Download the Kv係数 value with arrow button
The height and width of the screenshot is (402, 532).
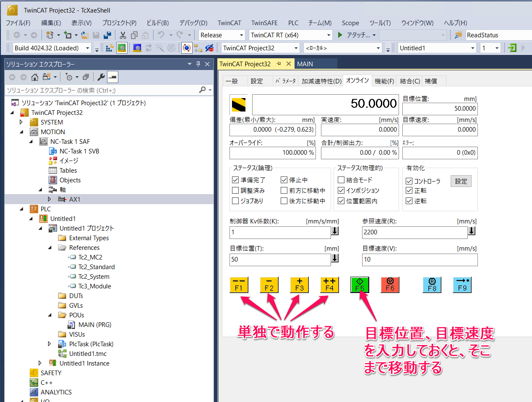click(x=335, y=231)
